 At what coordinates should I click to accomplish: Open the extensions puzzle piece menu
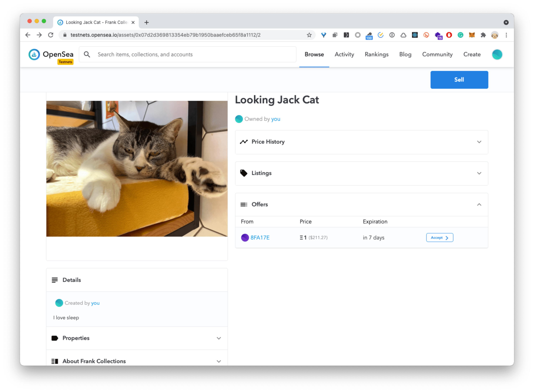click(483, 35)
